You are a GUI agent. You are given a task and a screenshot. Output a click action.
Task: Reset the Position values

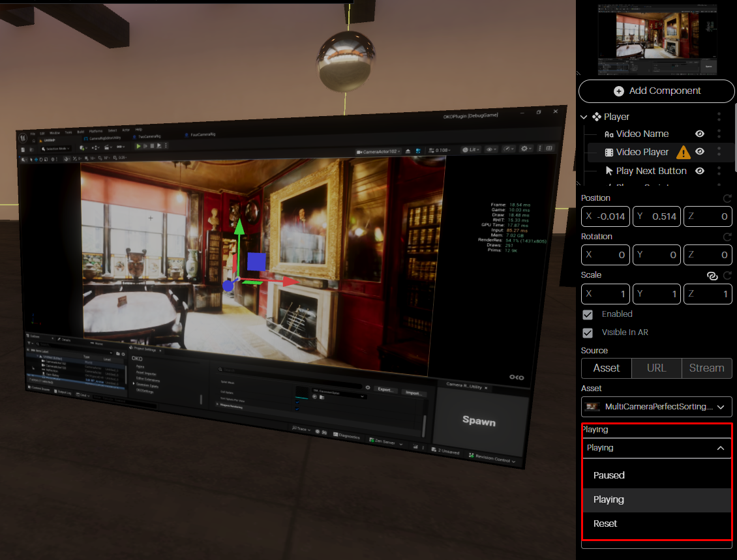727,198
